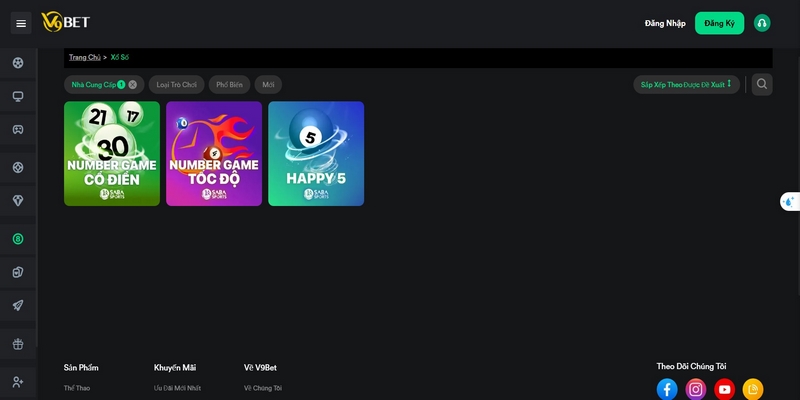
Task: Open the gamepad sidebar icon
Action: [x=18, y=130]
